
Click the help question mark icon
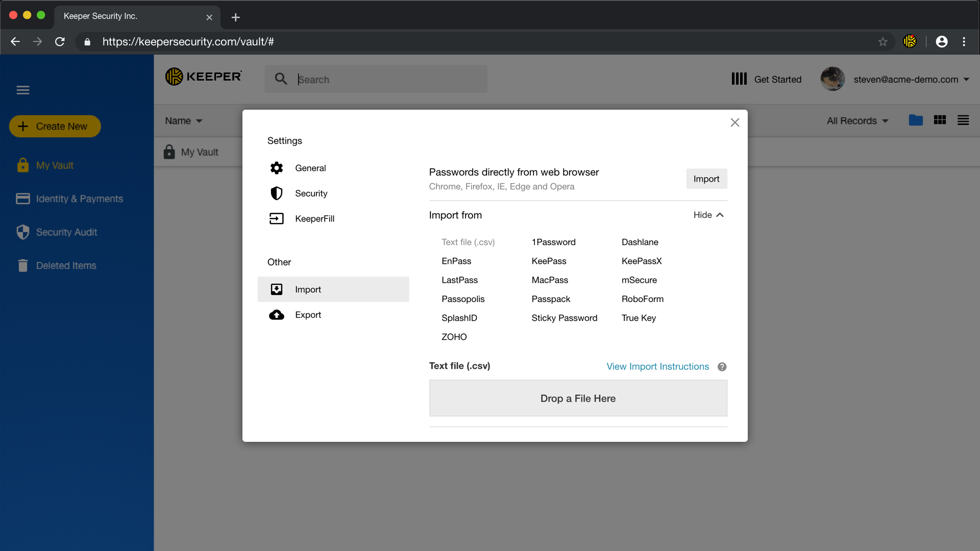(722, 366)
